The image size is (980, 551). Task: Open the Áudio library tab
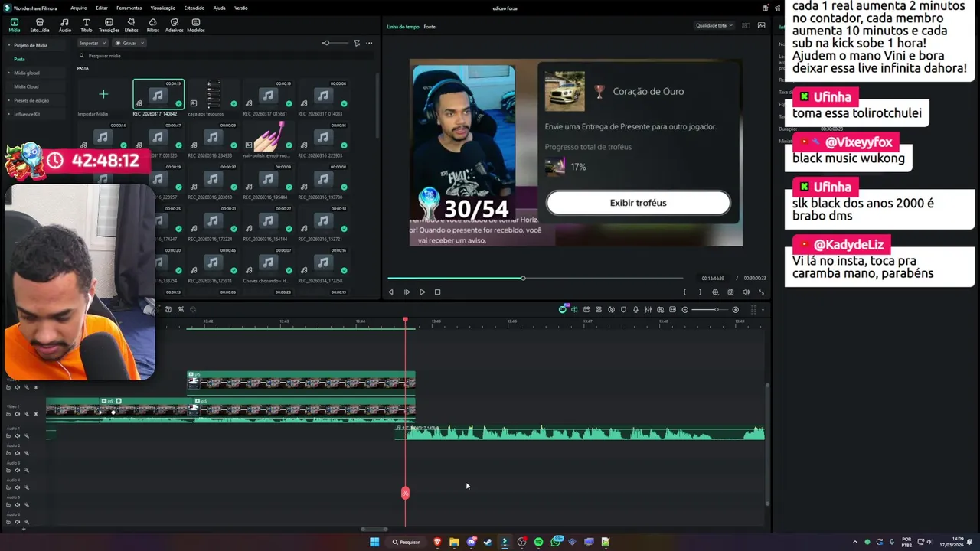(x=65, y=25)
